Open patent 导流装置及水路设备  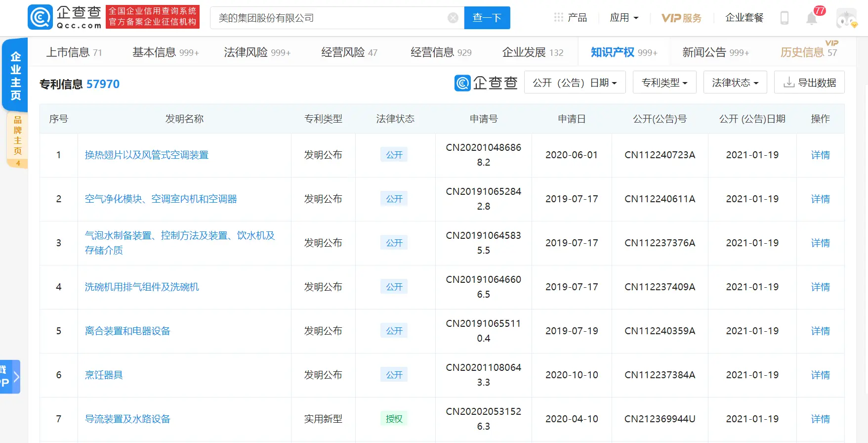[127, 419]
